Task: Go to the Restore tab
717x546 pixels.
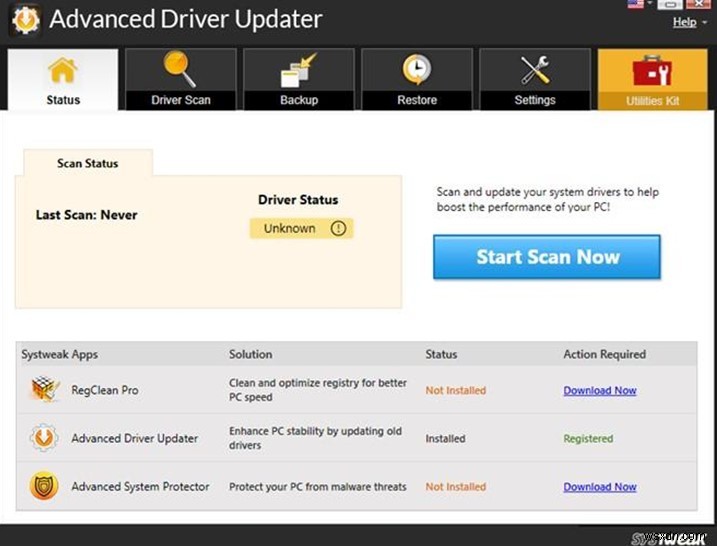Action: click(x=417, y=80)
